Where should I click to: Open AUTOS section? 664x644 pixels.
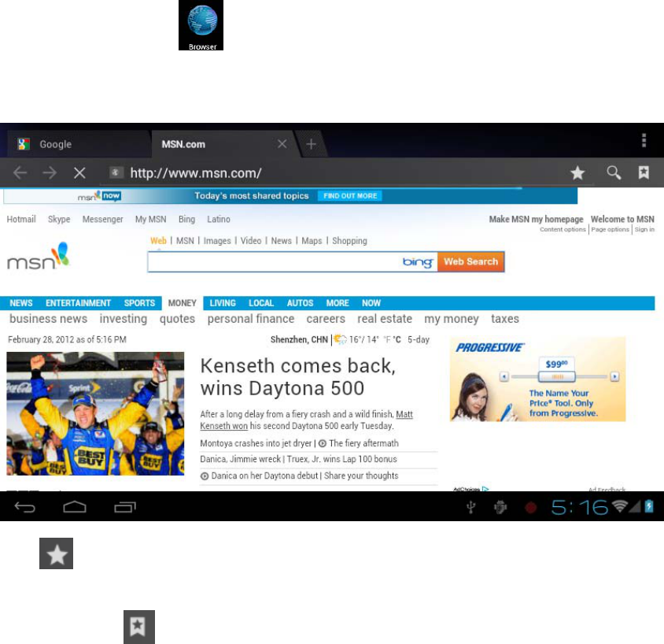point(300,303)
